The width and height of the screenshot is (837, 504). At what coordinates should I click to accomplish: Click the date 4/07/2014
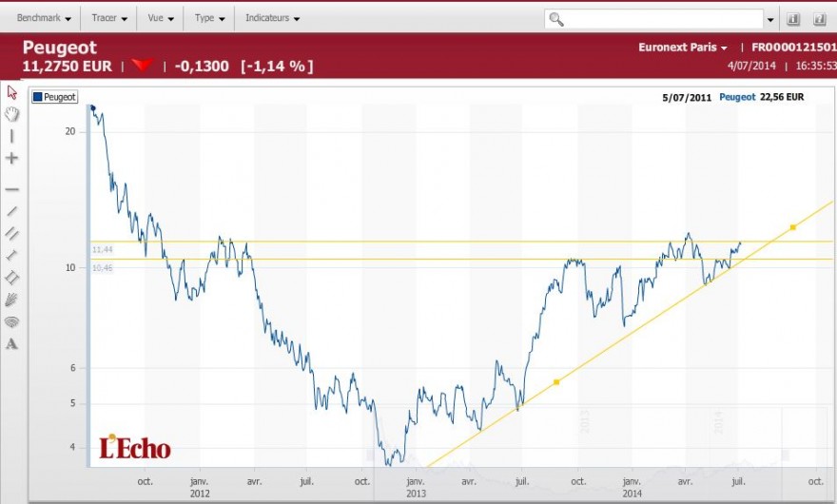click(751, 66)
